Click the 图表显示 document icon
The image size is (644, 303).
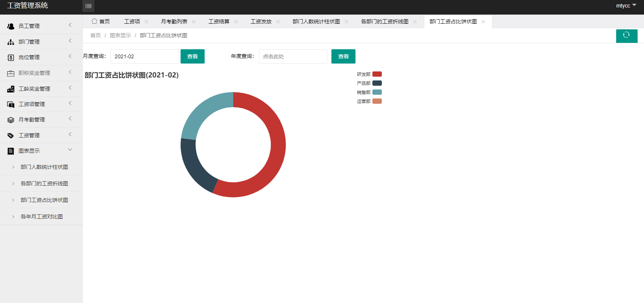[11, 151]
